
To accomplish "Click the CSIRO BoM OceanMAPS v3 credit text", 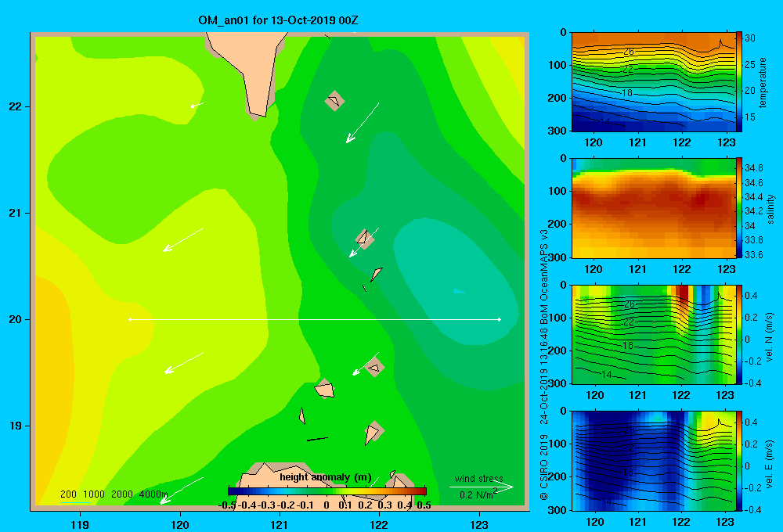I will [x=544, y=365].
